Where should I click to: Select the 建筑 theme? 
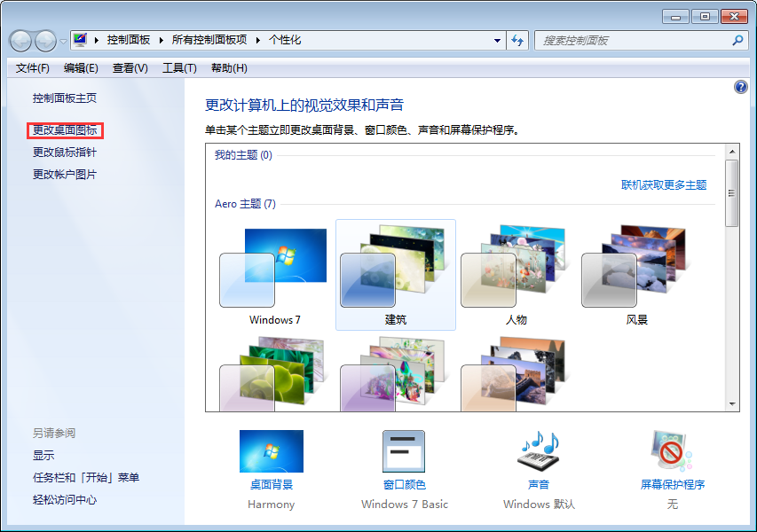[x=396, y=275]
